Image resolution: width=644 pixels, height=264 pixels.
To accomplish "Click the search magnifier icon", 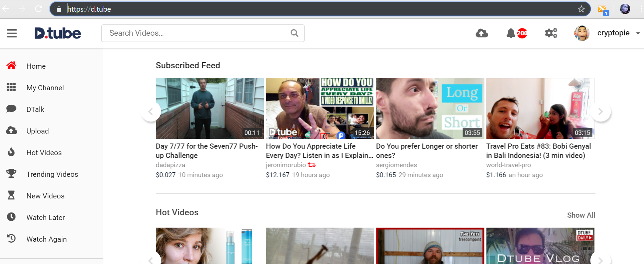I will [x=294, y=33].
